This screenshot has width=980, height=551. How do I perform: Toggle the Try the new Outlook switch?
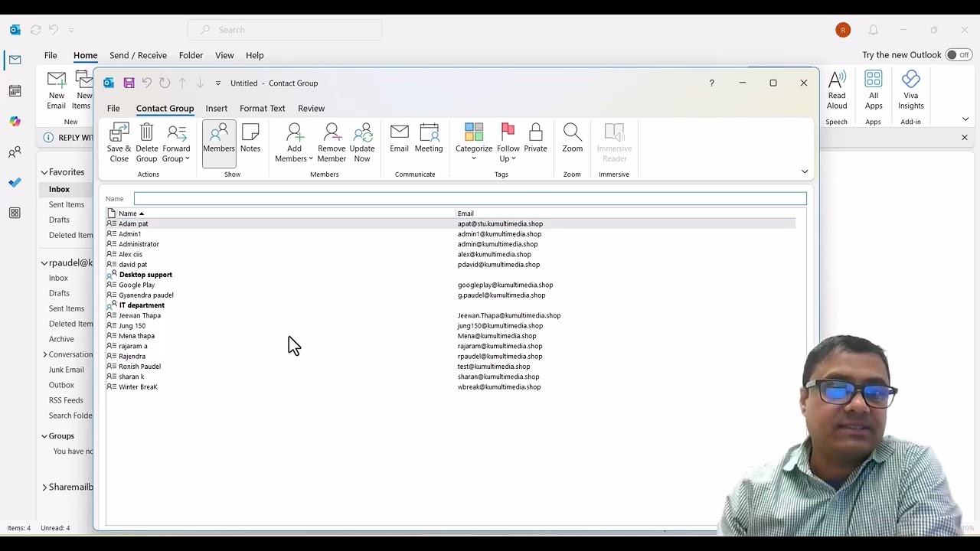959,55
